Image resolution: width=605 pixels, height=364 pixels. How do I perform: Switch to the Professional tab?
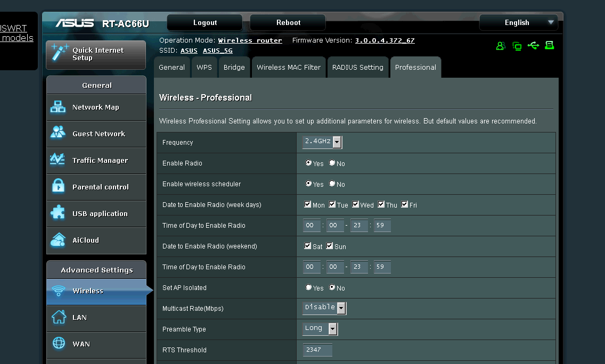415,67
